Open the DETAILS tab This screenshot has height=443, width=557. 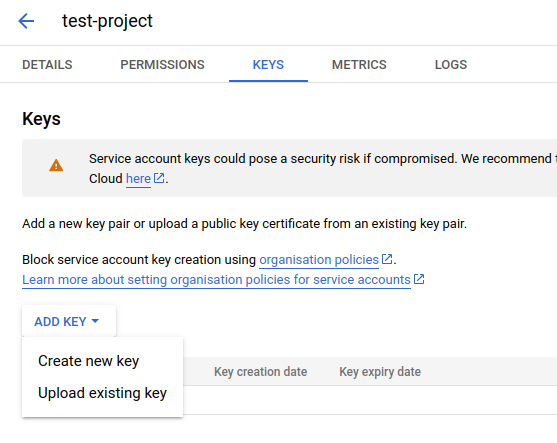[x=47, y=65]
